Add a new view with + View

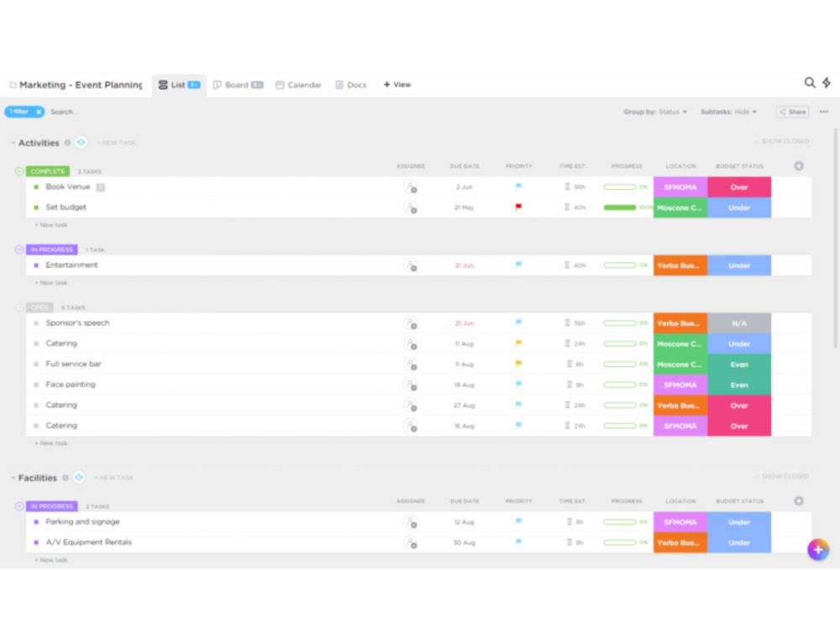[397, 85]
